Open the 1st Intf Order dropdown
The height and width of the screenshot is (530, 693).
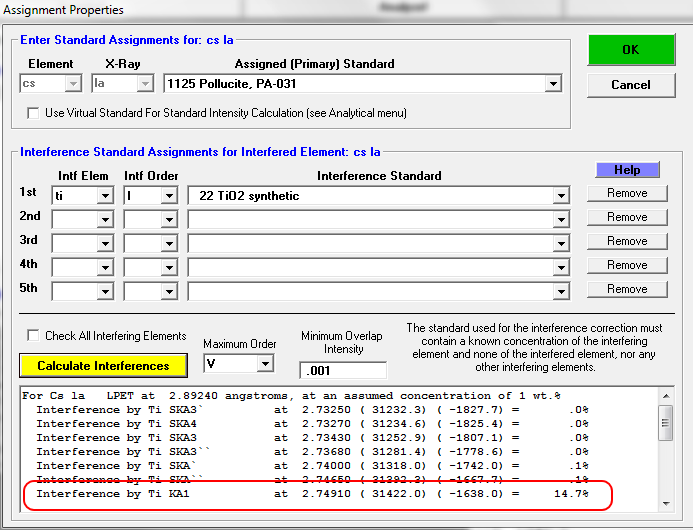pyautogui.click(x=169, y=196)
